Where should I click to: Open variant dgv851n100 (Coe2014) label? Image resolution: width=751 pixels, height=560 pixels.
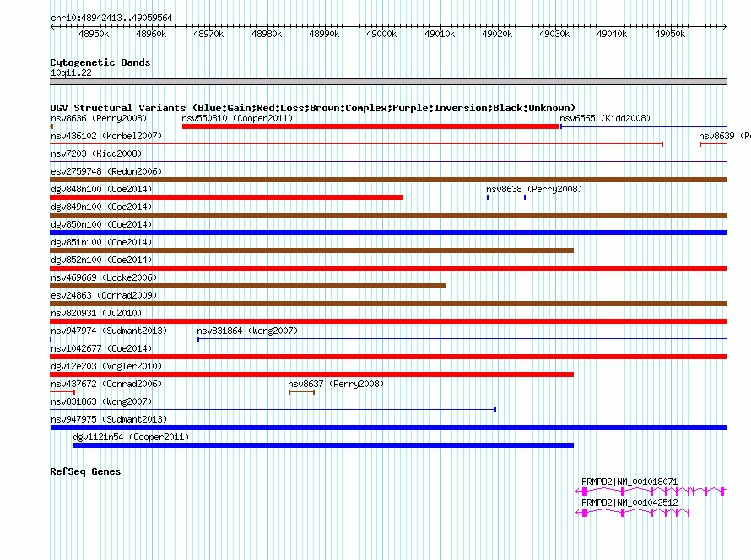[101, 242]
